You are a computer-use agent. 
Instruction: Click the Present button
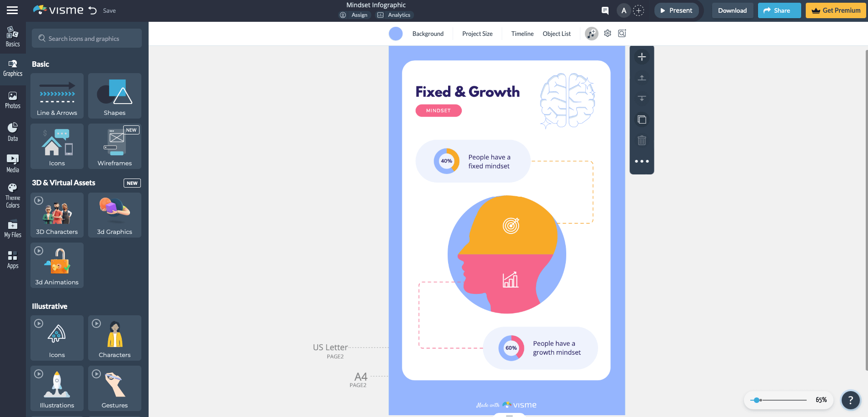[x=677, y=10]
